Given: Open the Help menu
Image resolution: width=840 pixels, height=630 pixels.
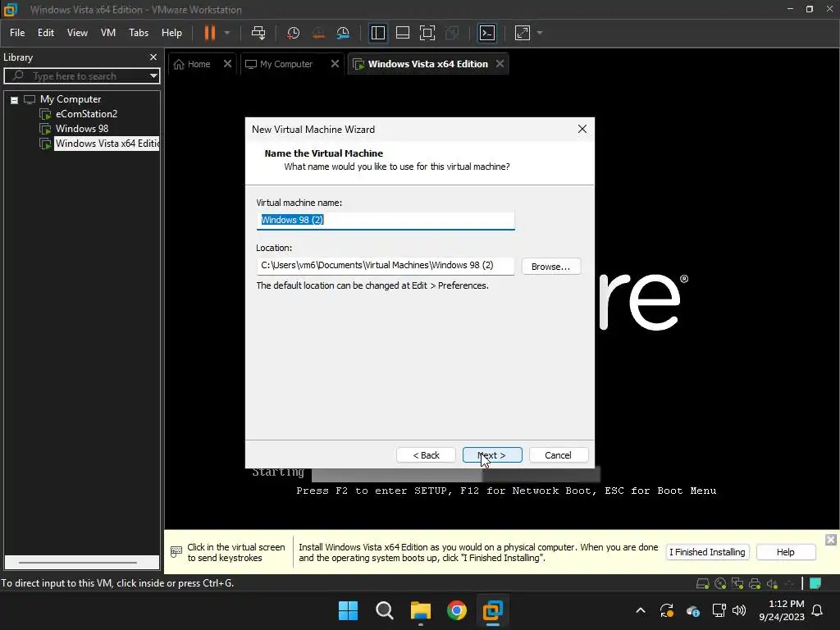Looking at the screenshot, I should [x=171, y=33].
